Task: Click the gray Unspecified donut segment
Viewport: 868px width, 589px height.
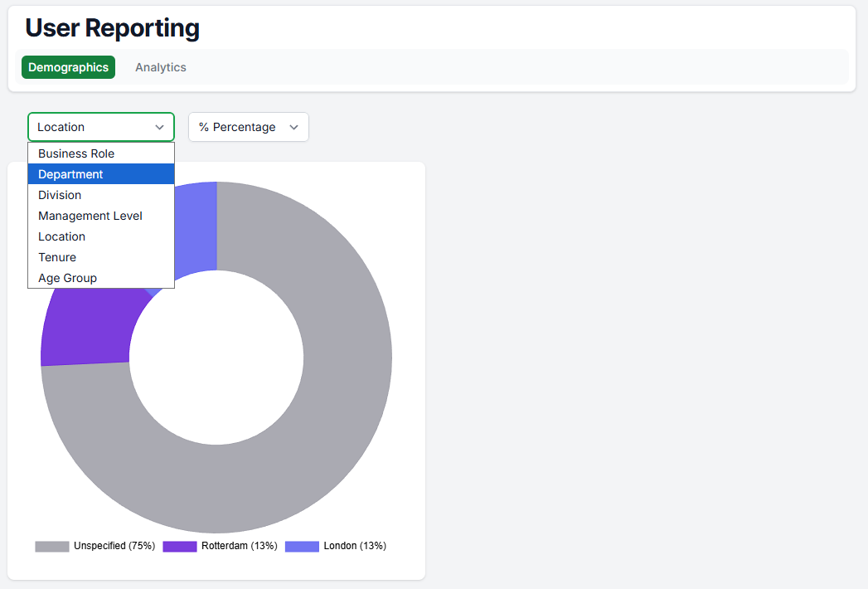Action: [x=332, y=415]
